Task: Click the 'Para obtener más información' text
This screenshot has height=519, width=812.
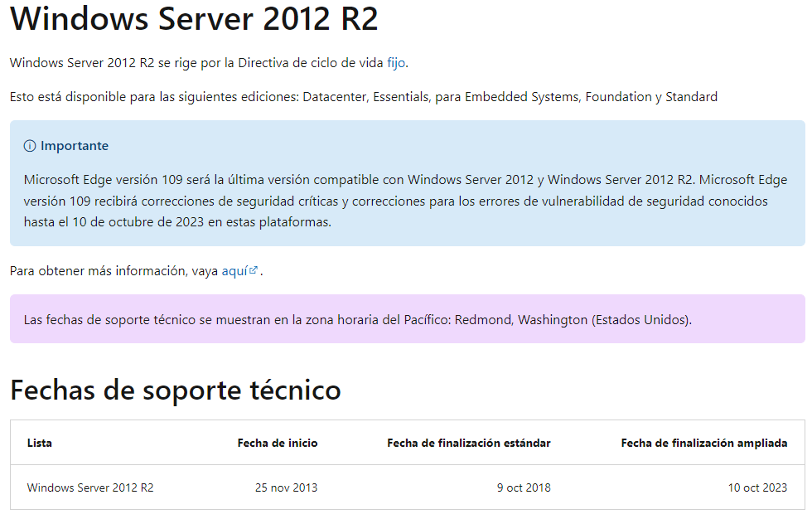Action: click(x=99, y=271)
